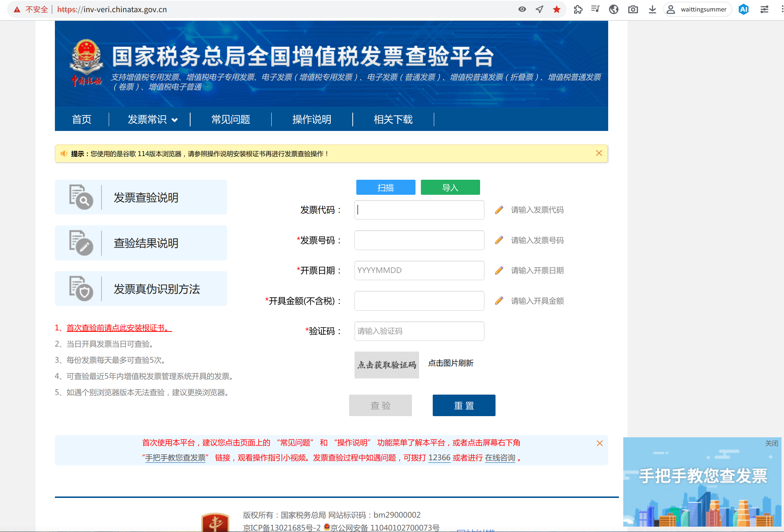Click the document shield icon for 发票真伪识别方法

(81, 288)
